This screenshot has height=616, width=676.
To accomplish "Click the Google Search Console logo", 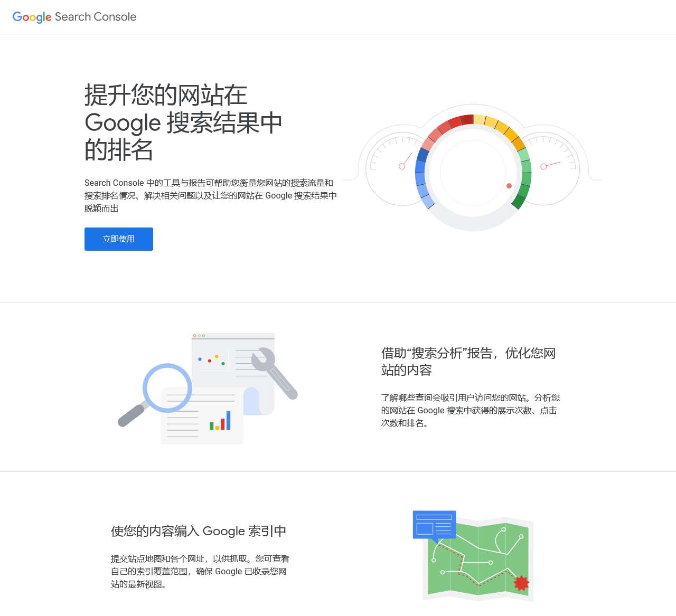I will (74, 17).
